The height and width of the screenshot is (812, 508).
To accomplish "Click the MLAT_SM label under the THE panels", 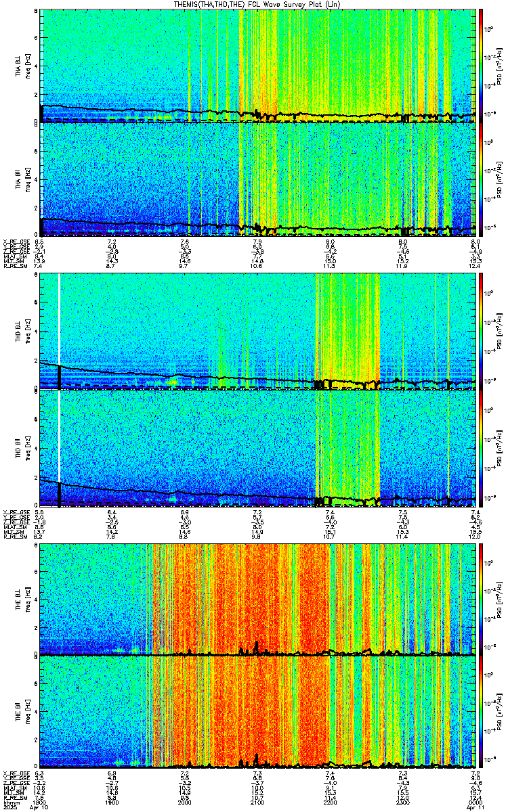I will (x=14, y=788).
